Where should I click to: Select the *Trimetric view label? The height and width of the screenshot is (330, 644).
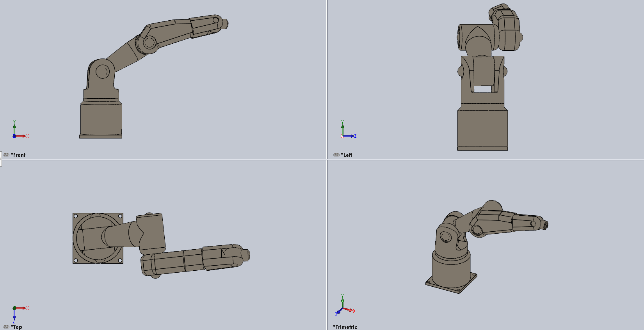[x=345, y=327]
